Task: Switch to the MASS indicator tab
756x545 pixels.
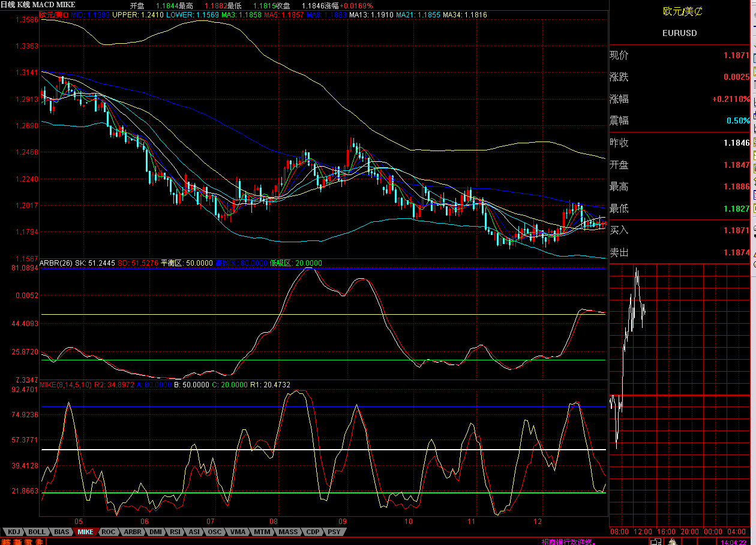Action: point(287,532)
